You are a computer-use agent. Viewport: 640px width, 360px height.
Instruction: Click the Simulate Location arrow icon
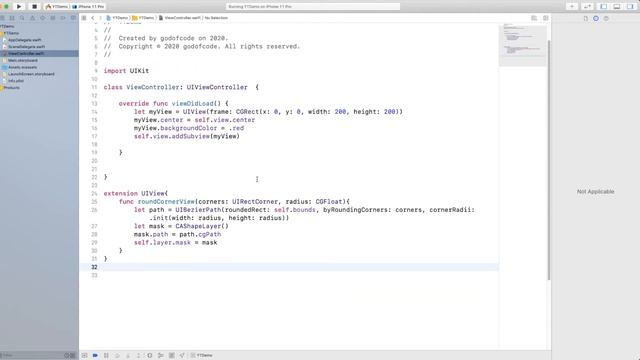point(182,356)
